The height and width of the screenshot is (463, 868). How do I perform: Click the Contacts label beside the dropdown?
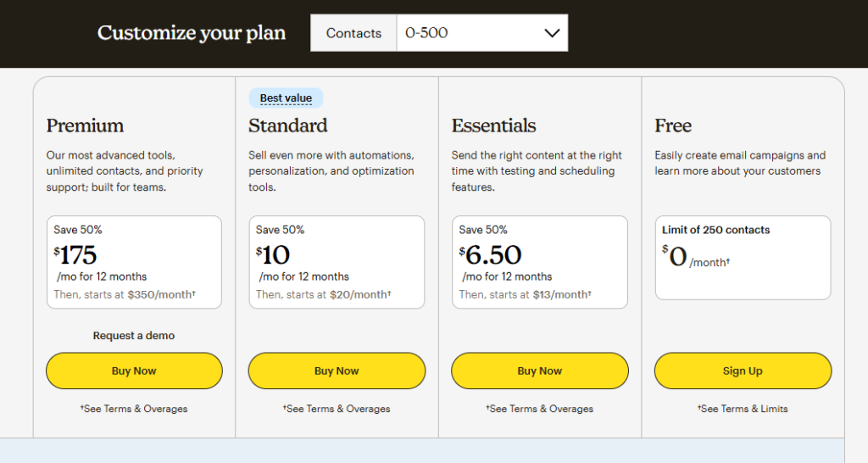point(353,33)
